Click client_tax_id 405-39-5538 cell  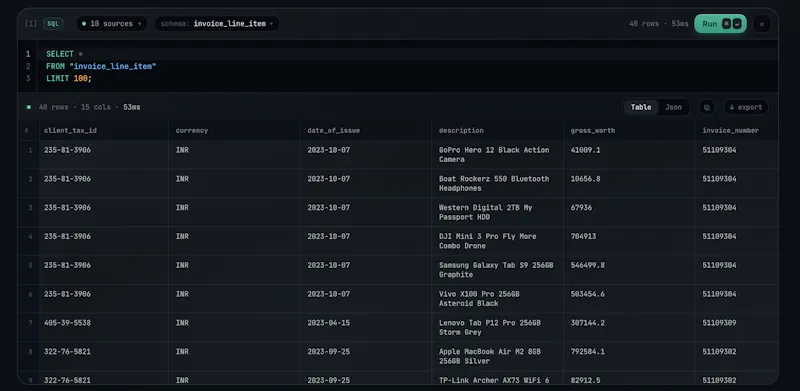[104, 327]
